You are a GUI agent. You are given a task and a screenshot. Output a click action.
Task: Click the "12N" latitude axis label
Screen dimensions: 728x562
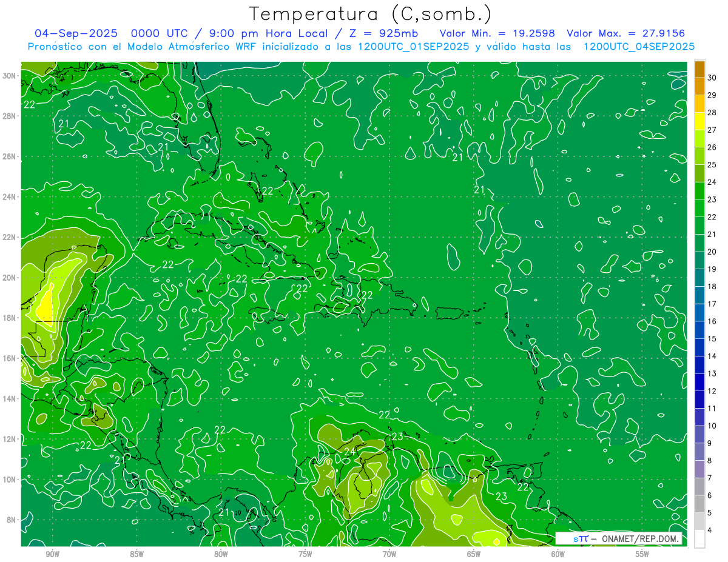click(9, 439)
